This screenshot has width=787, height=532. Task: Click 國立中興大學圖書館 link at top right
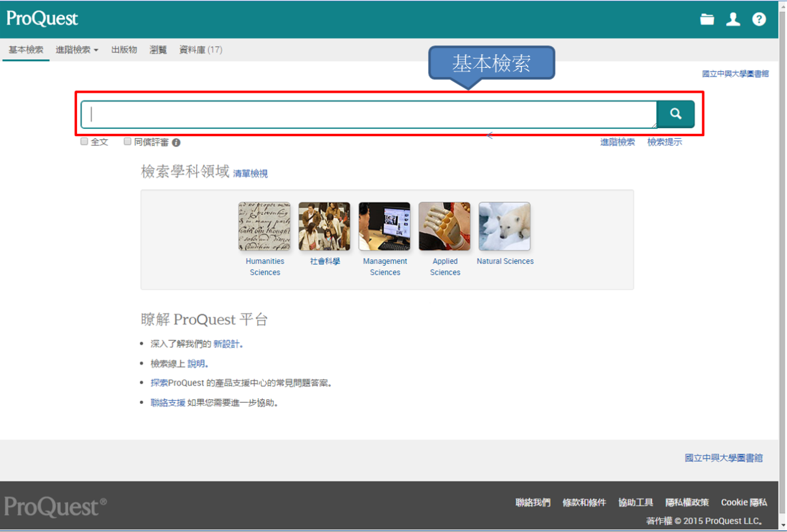point(735,73)
